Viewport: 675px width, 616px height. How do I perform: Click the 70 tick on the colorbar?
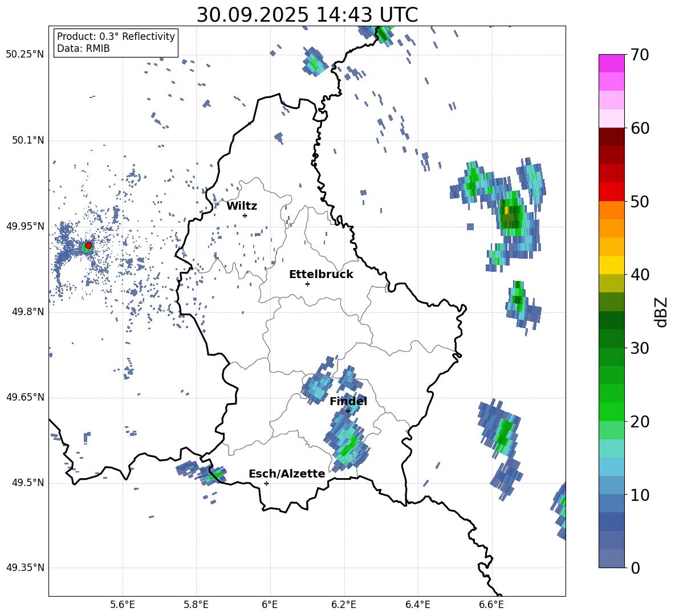(640, 55)
